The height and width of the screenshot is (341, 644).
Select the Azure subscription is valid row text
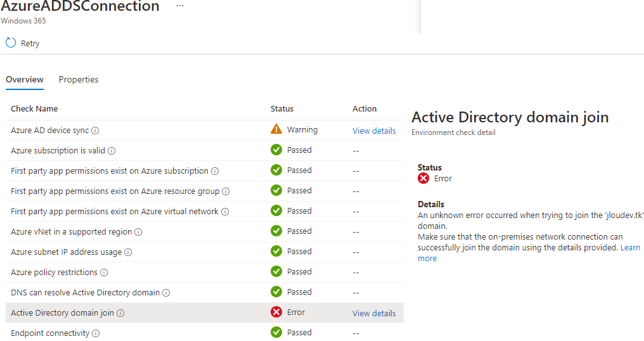tap(58, 150)
